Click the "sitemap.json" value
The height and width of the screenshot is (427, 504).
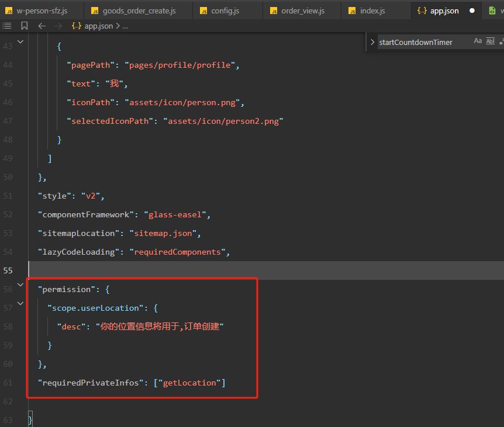163,233
